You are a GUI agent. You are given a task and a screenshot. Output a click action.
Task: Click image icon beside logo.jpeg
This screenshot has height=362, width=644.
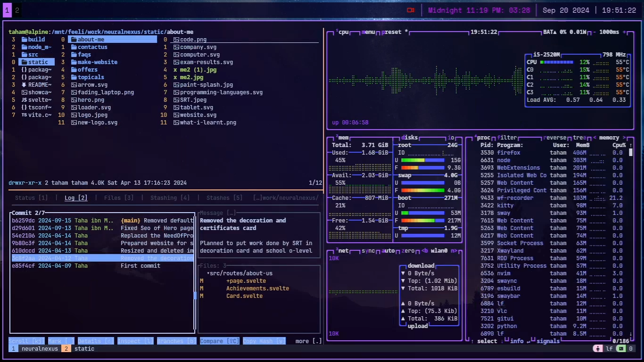[74, 115]
